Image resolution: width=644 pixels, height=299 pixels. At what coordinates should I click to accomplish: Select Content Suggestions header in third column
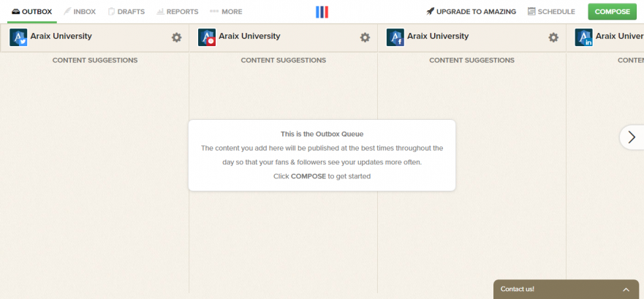[471, 60]
